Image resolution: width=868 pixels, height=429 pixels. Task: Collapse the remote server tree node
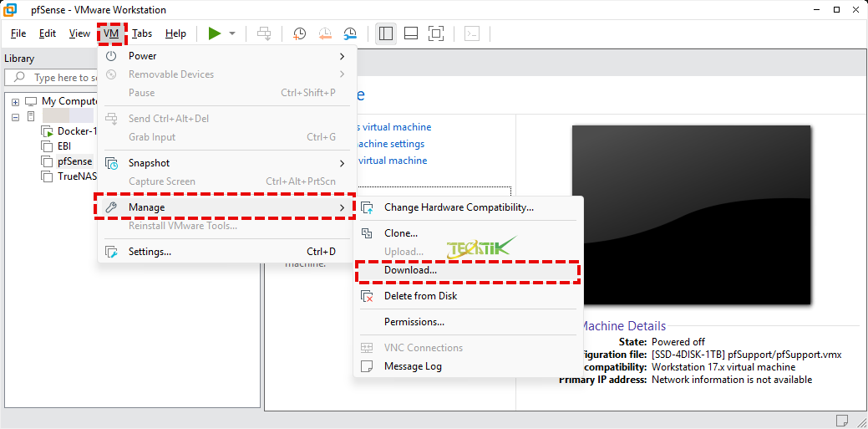click(16, 117)
